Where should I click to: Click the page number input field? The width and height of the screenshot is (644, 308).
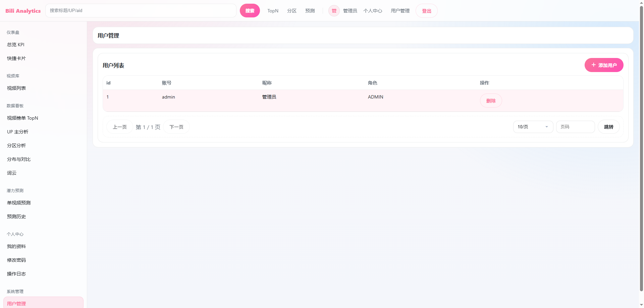pyautogui.click(x=575, y=127)
